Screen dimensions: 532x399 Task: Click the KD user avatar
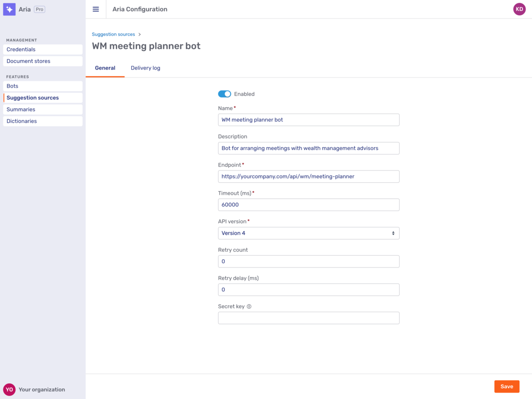519,9
